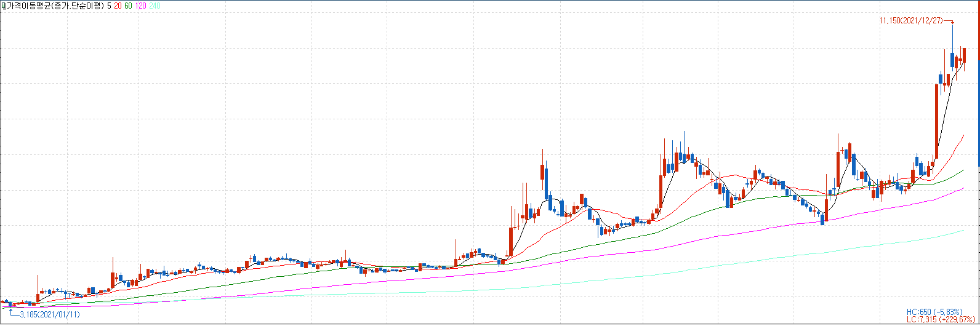Click the red arrow pointing to the 11,150 high

(x=949, y=22)
